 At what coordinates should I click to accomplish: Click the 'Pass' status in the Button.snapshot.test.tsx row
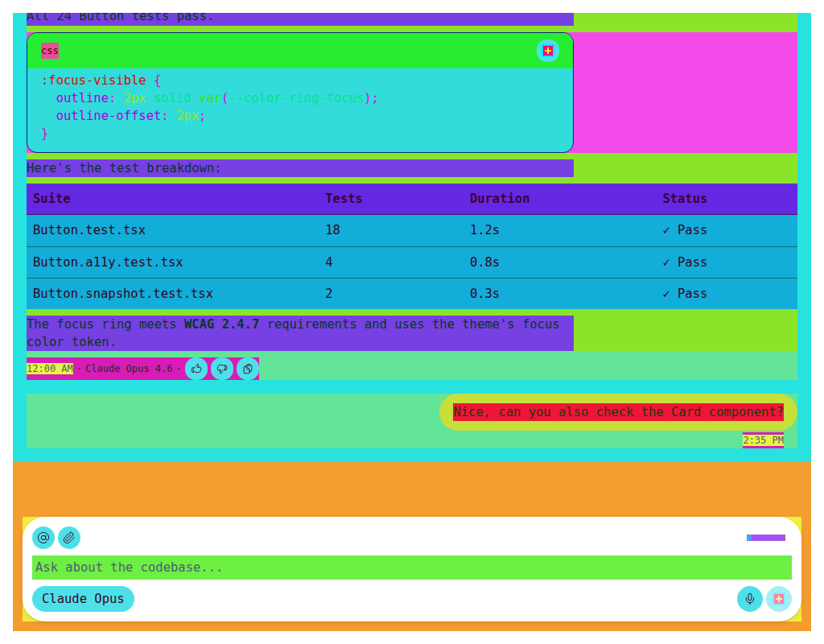coord(685,294)
